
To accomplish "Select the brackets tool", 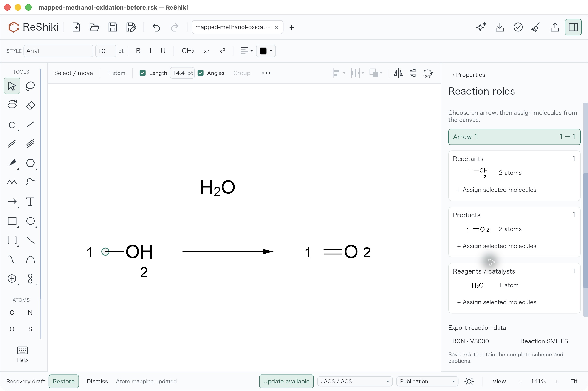I will [x=12, y=240].
